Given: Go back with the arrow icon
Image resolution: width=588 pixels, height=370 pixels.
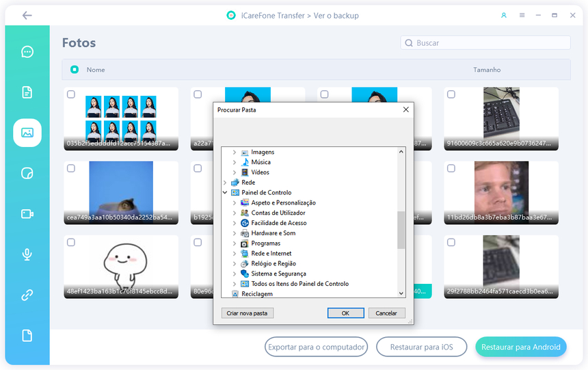Looking at the screenshot, I should coord(27,15).
